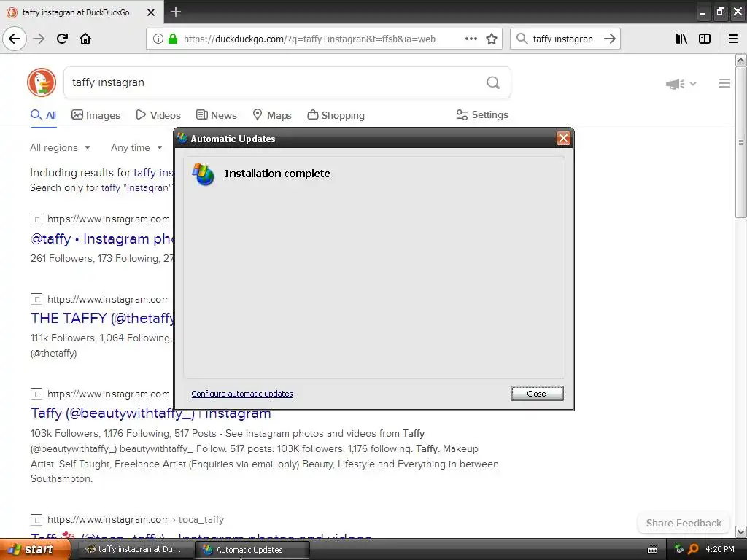Go back using browser back arrow
The image size is (747, 560).
[15, 39]
